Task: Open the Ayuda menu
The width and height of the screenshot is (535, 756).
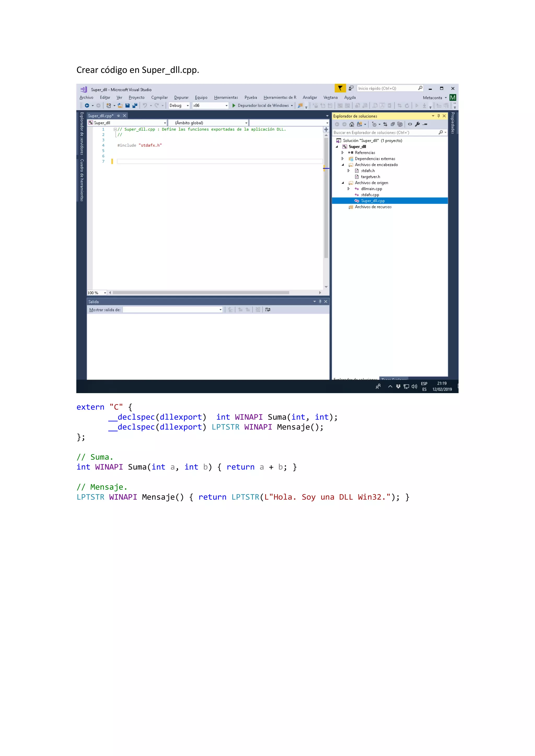Action: (350, 97)
